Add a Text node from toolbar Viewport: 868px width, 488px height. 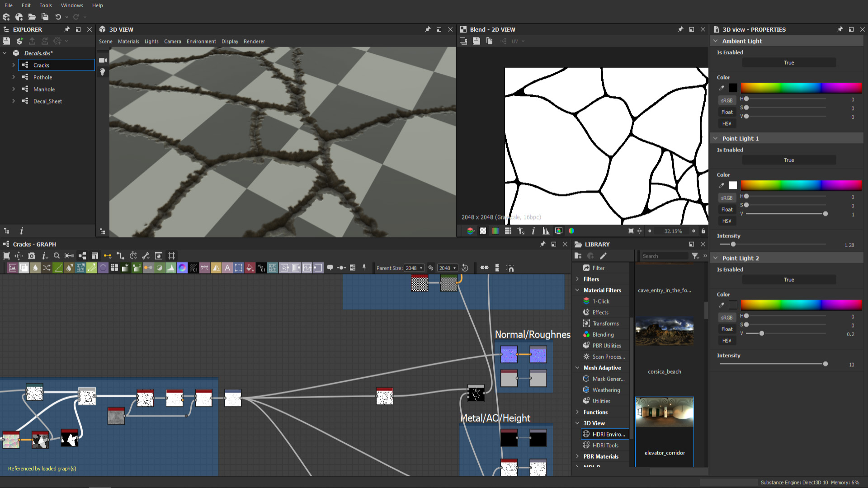coord(227,268)
